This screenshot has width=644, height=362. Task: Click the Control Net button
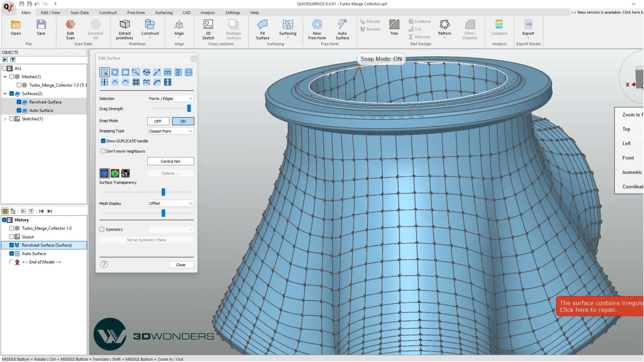coord(170,162)
